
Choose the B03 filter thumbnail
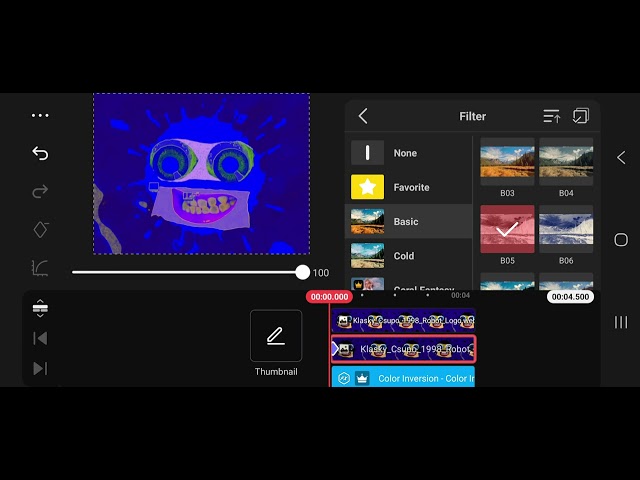click(507, 162)
